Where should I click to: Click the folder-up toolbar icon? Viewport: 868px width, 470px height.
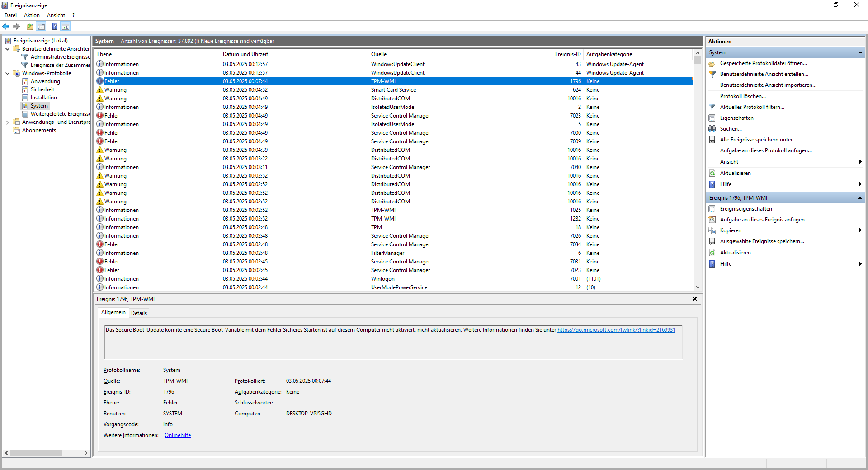30,26
